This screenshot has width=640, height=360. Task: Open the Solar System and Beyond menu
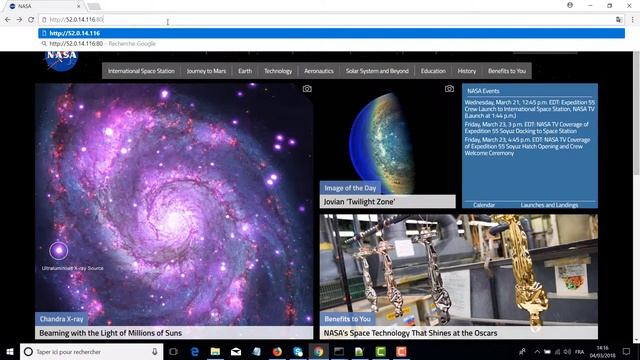coord(377,71)
